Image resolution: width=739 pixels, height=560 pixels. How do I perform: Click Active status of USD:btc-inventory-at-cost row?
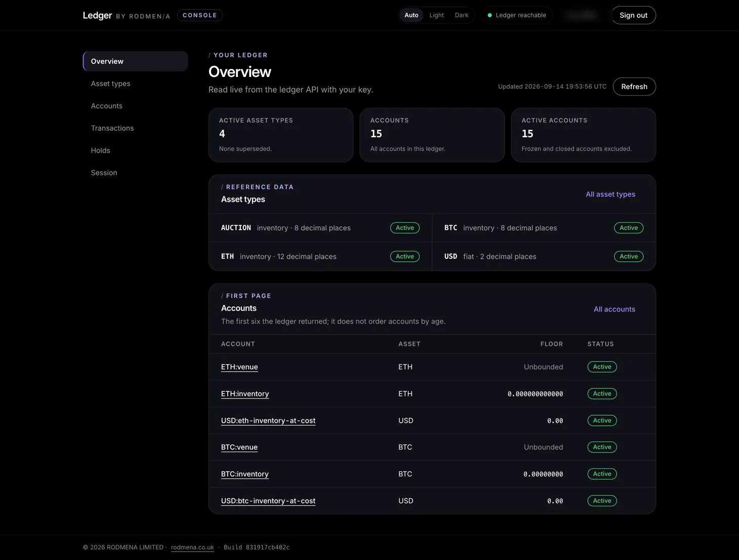click(x=602, y=501)
